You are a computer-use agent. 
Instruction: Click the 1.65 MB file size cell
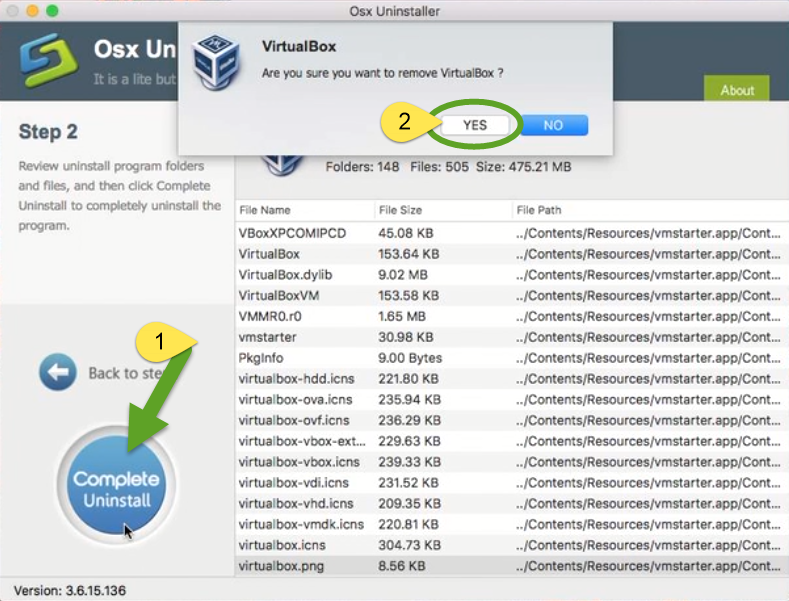coord(402,316)
